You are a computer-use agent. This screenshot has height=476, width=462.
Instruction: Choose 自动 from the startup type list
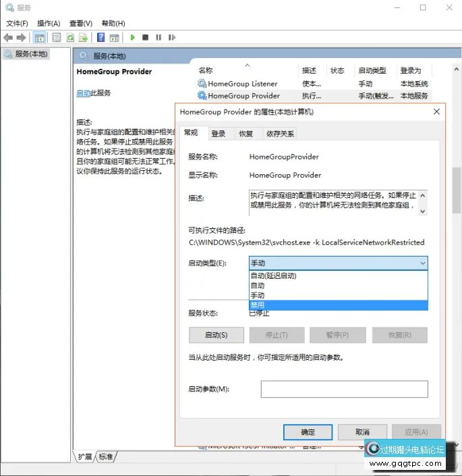click(x=339, y=286)
